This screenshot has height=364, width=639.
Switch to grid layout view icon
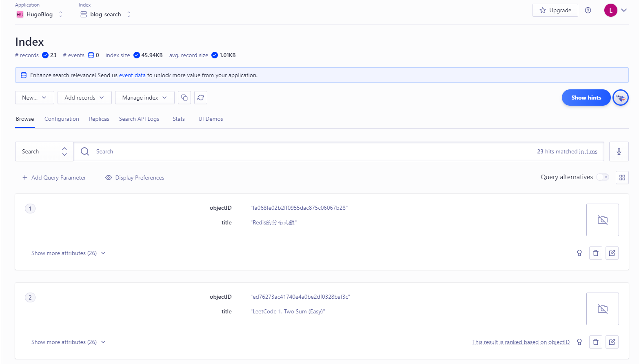[x=622, y=178]
